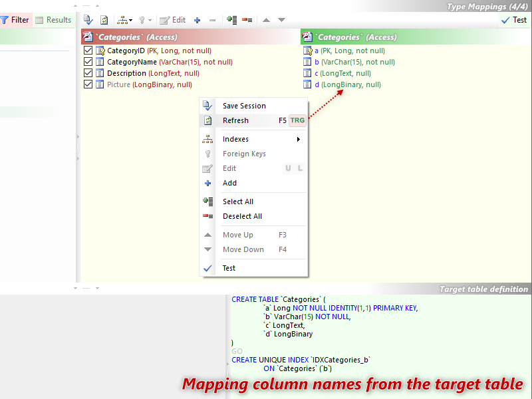Click the CREATE UNIQUE INDEX SQL line
This screenshot has width=532, height=399.
click(x=301, y=360)
